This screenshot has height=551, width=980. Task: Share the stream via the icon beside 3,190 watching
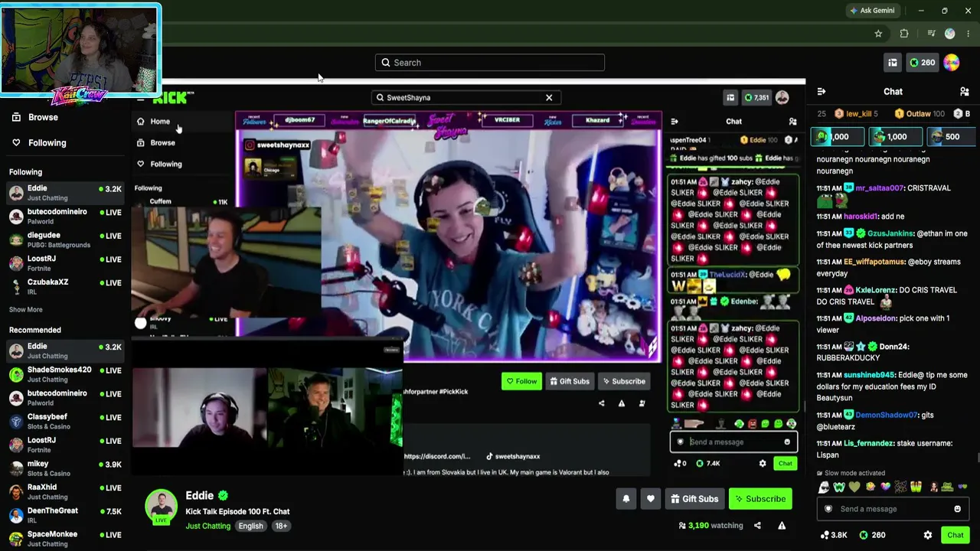pos(757,526)
